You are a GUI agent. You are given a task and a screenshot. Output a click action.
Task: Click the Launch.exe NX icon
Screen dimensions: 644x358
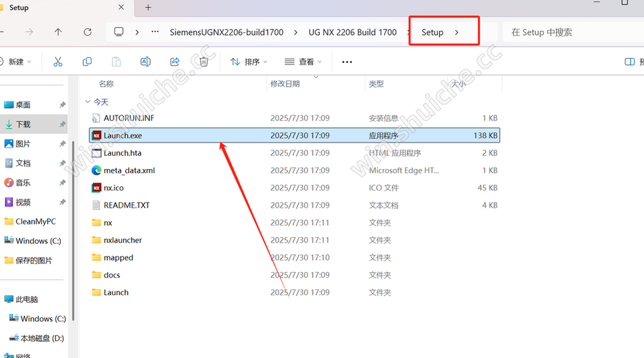click(97, 135)
